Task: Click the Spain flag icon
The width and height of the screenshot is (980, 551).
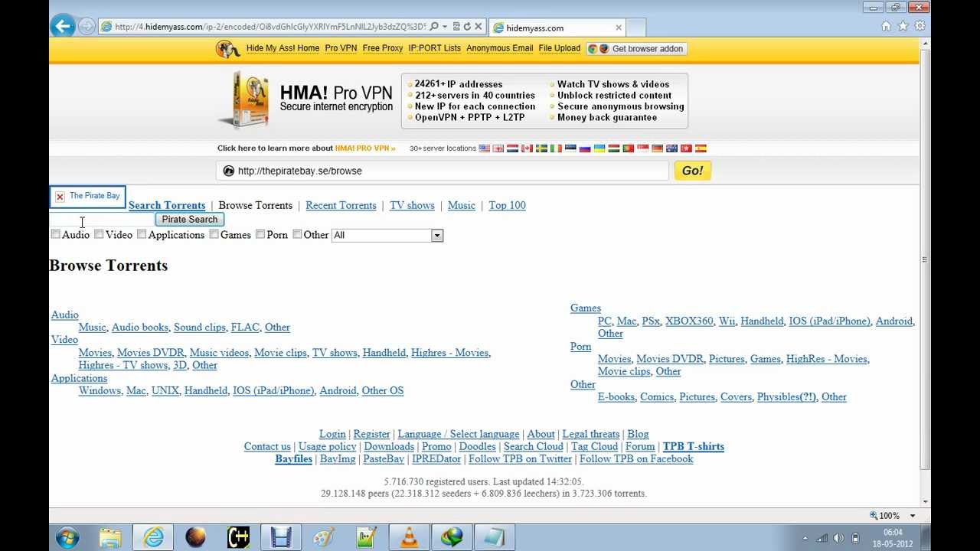Action: pyautogui.click(x=701, y=148)
